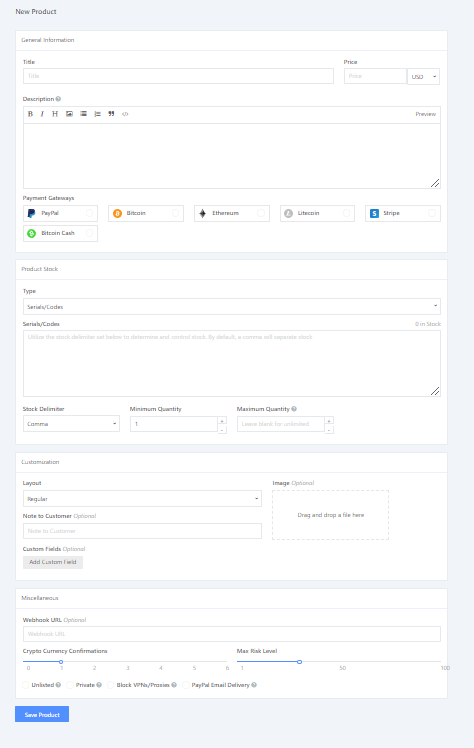Switch to the Preview tab of description
The width and height of the screenshot is (474, 748).
425,114
